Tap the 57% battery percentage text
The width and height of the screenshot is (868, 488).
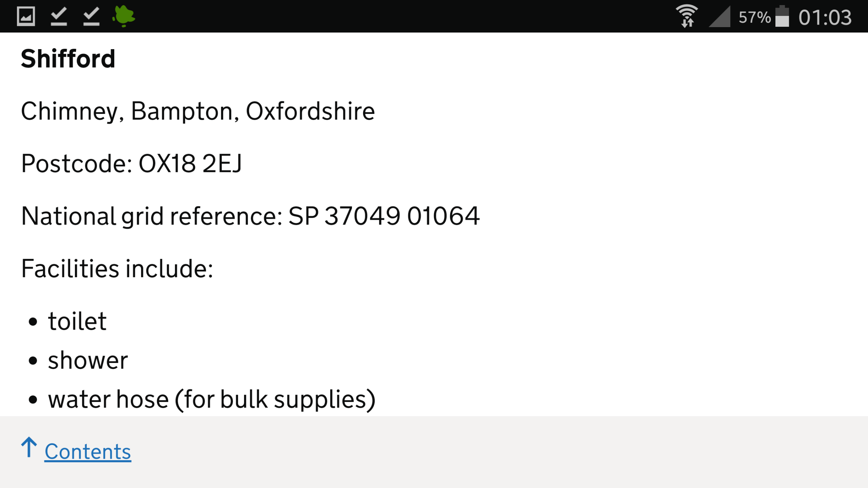(x=754, y=17)
